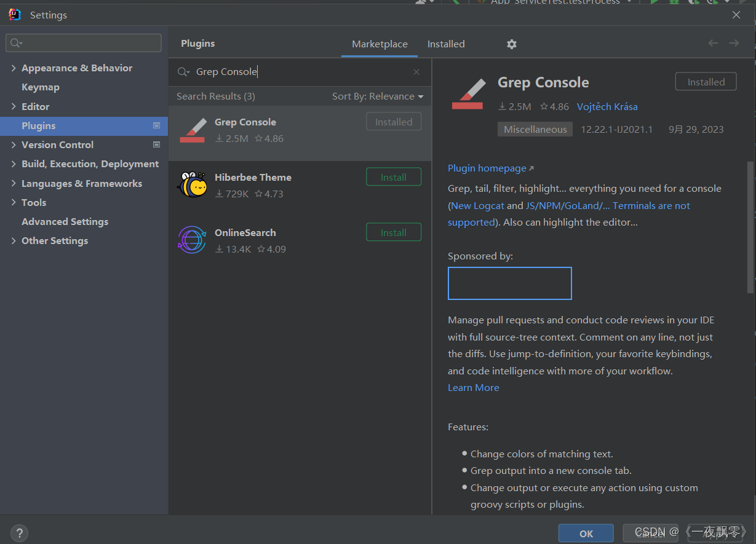This screenshot has width=756, height=544.
Task: Click the help question mark icon
Action: pyautogui.click(x=20, y=533)
